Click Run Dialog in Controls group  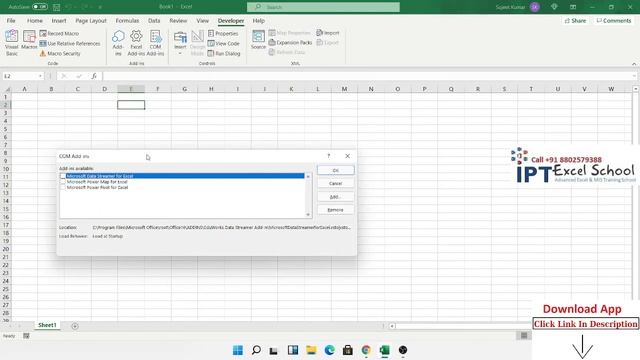point(224,53)
